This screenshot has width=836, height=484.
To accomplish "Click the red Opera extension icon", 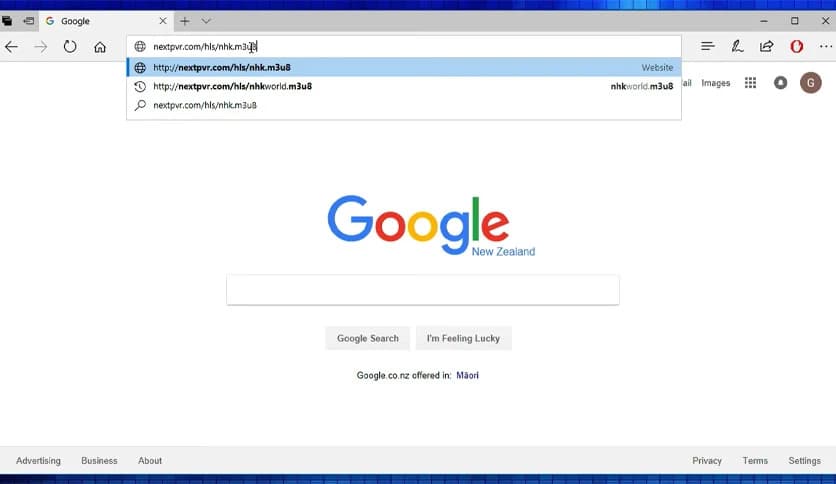I will [x=797, y=46].
